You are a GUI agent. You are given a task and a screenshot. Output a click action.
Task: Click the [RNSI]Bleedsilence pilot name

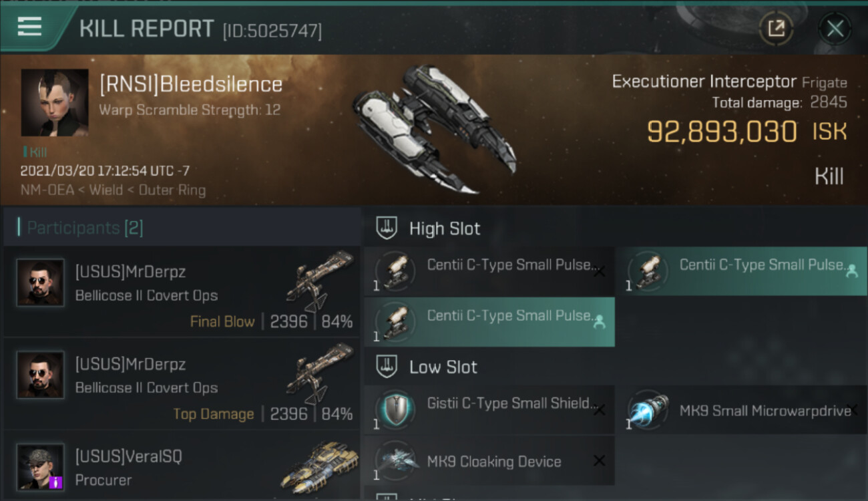[x=191, y=85]
